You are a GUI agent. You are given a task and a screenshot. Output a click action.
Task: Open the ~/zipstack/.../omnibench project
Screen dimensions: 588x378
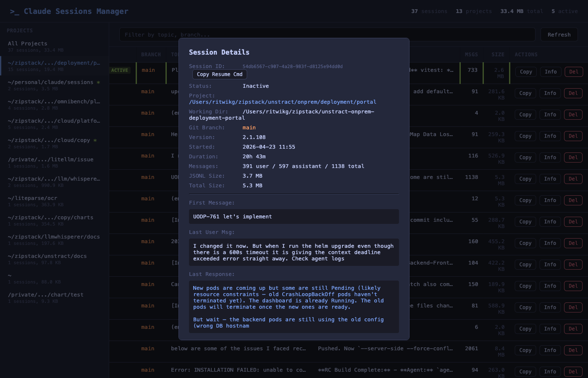[54, 102]
